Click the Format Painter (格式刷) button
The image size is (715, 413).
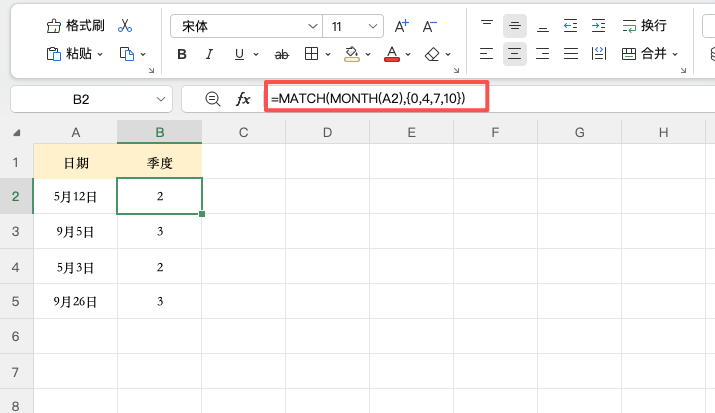(x=76, y=26)
